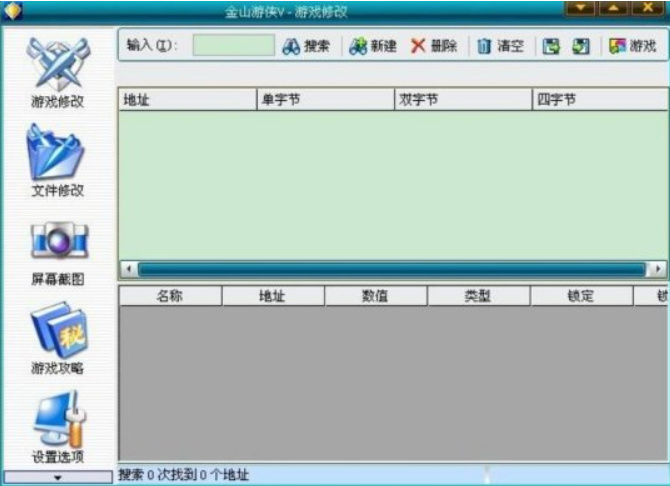Open the 文件修改 file modification section
The width and height of the screenshot is (670, 486).
point(58,160)
